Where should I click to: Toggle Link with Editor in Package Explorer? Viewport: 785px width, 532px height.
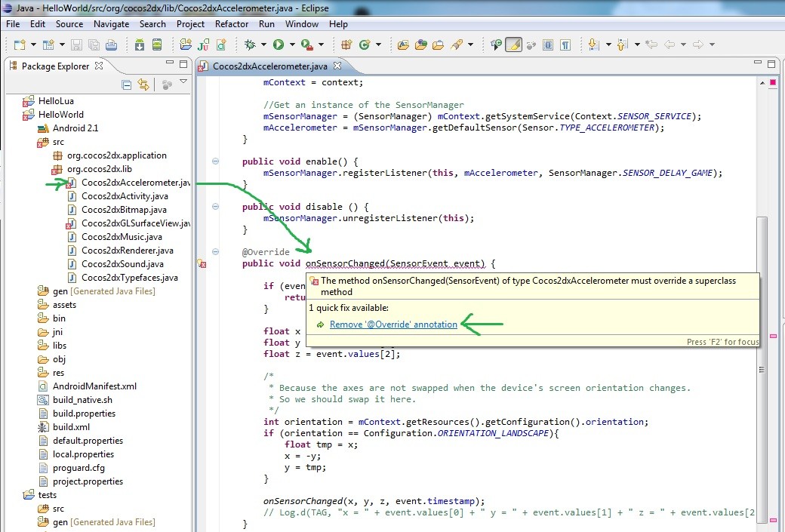pos(143,85)
